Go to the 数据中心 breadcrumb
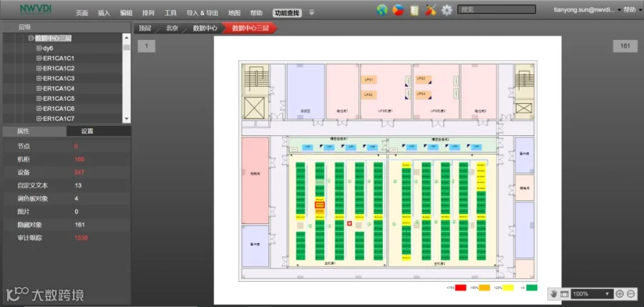This screenshot has height=307, width=644. tap(205, 29)
